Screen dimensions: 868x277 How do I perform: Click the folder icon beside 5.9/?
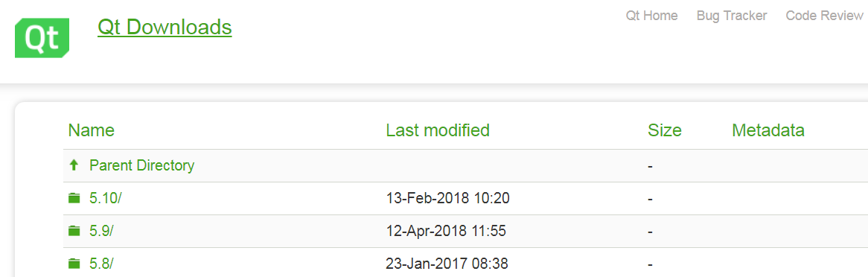(74, 231)
